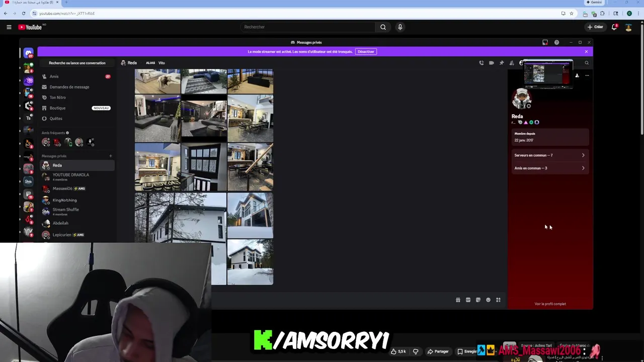This screenshot has width=644, height=362.
Task: Open Massawi06 conversation
Action: (x=77, y=189)
